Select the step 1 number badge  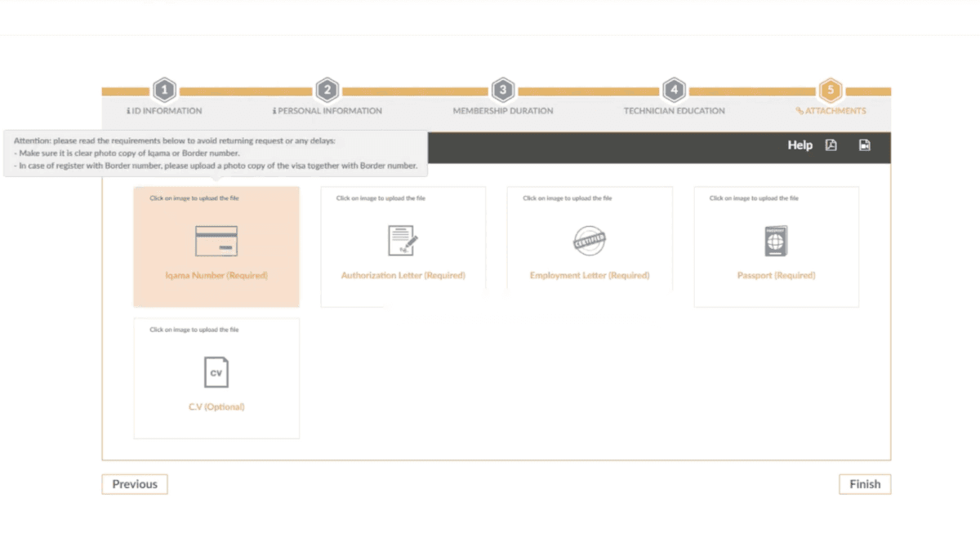point(165,90)
